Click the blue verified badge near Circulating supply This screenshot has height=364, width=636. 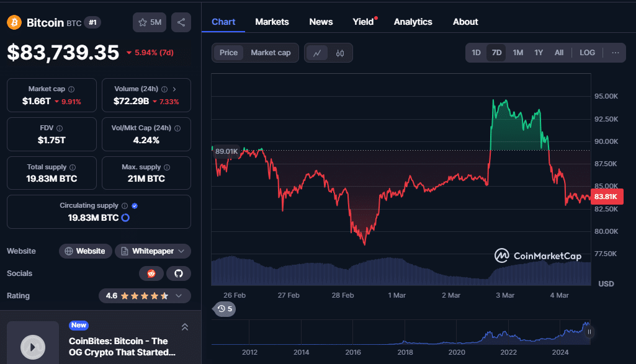(x=135, y=206)
